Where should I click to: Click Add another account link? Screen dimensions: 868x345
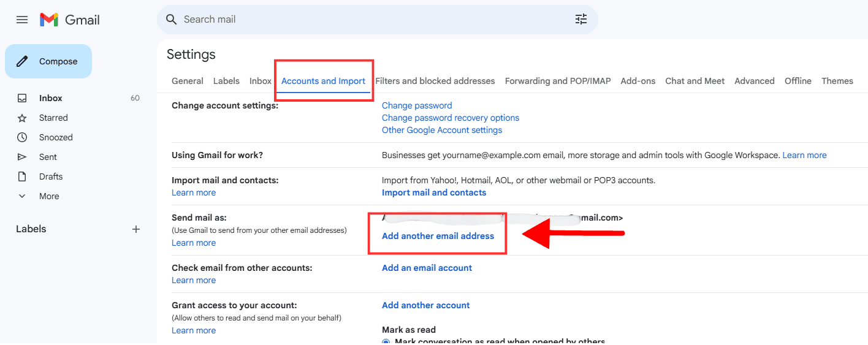[426, 305]
